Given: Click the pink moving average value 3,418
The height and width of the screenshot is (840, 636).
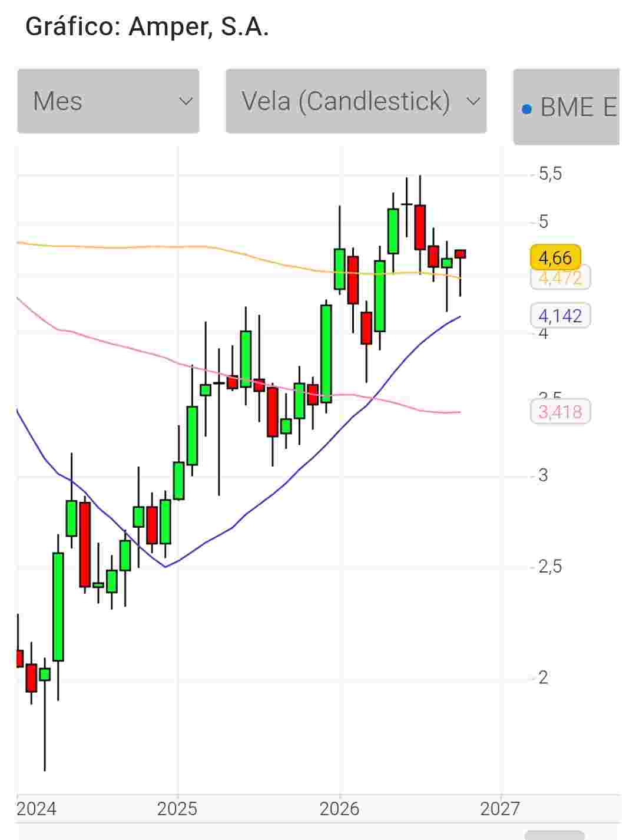Looking at the screenshot, I should (x=561, y=411).
